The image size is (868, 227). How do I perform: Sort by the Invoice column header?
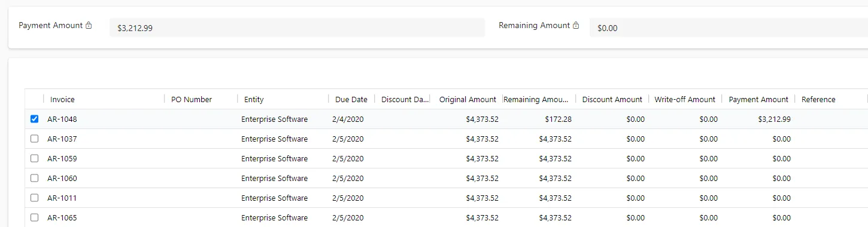(x=62, y=99)
